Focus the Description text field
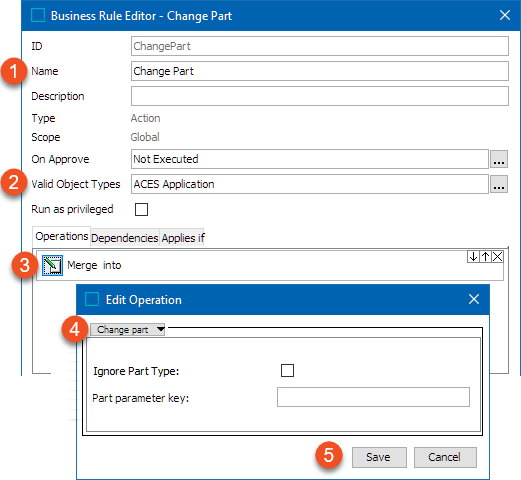 320,96
